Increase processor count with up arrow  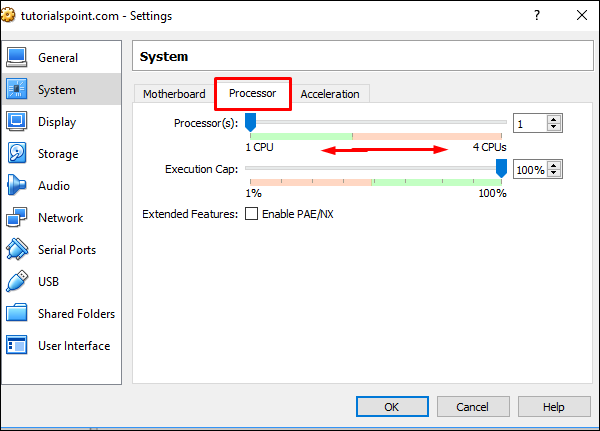[x=555, y=119]
